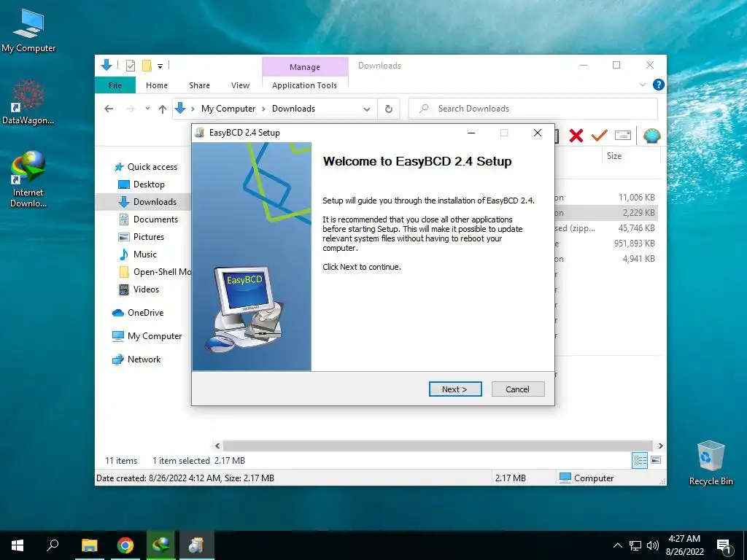
Task: Click the orange checkmark toolbar icon
Action: point(600,136)
